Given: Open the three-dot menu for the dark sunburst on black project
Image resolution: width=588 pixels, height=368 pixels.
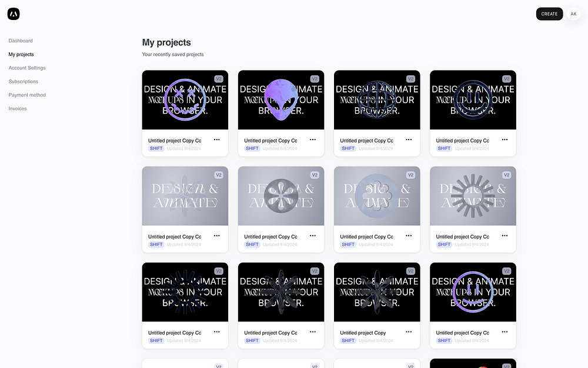Looking at the screenshot, I should (x=217, y=332).
